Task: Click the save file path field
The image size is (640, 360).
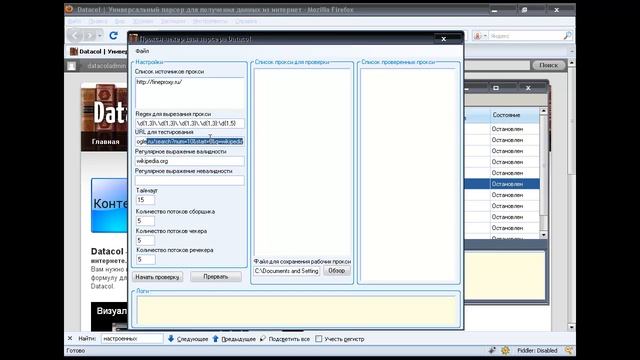Action: coord(287,271)
